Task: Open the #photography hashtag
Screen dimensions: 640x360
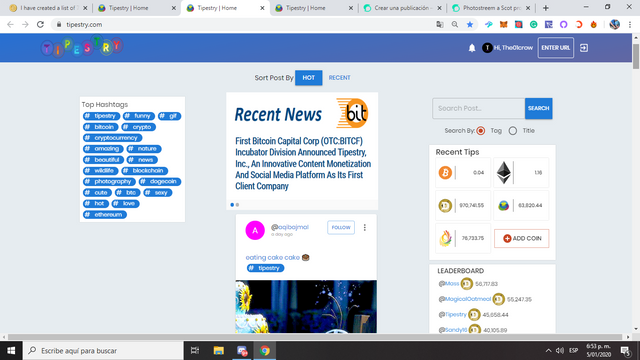Action: point(109,182)
